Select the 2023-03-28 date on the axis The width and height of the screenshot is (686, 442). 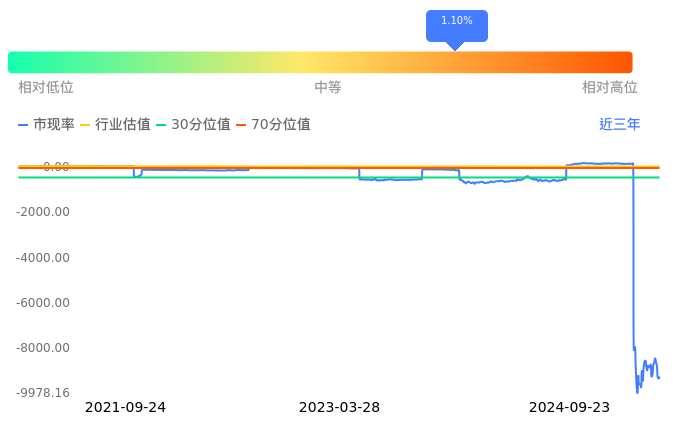339,408
